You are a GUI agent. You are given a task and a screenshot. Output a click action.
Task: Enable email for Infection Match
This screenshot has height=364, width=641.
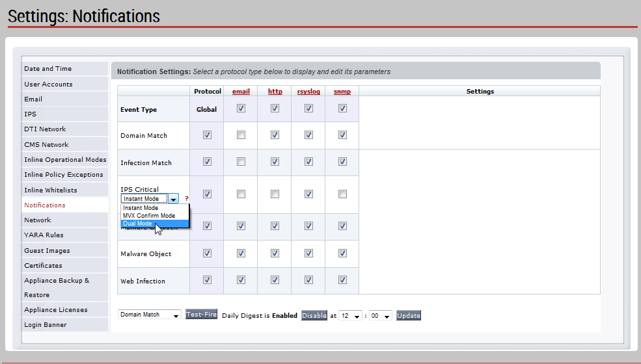[x=241, y=162]
